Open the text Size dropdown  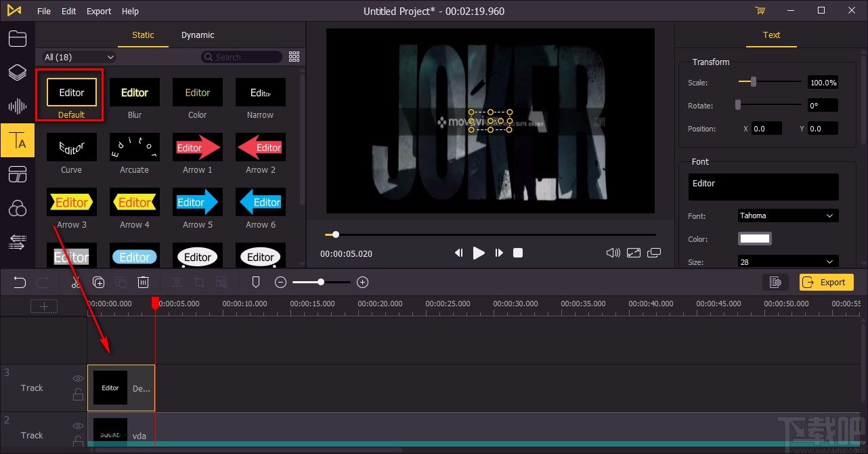point(787,262)
